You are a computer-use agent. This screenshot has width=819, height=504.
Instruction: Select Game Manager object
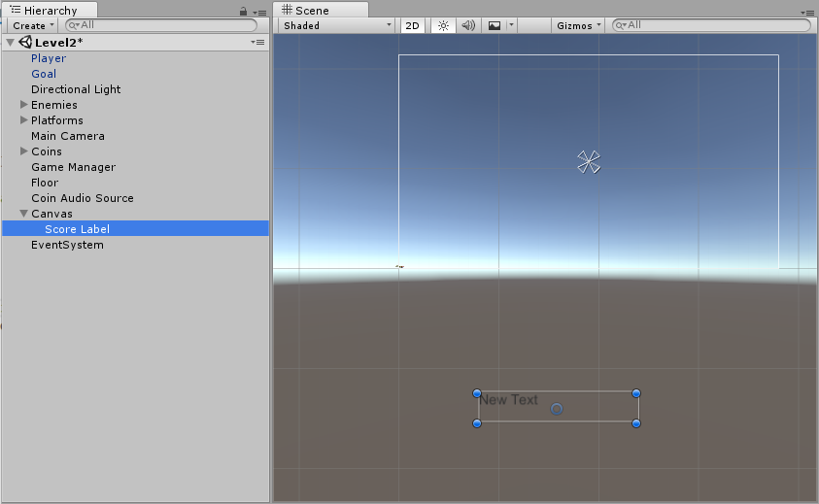click(x=74, y=167)
